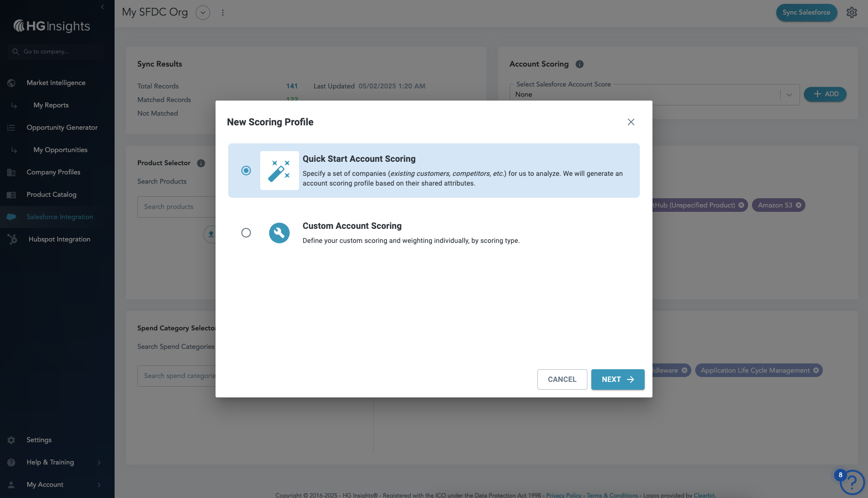Click the Sync Salesforce button
Image resolution: width=868 pixels, height=498 pixels.
coord(806,13)
